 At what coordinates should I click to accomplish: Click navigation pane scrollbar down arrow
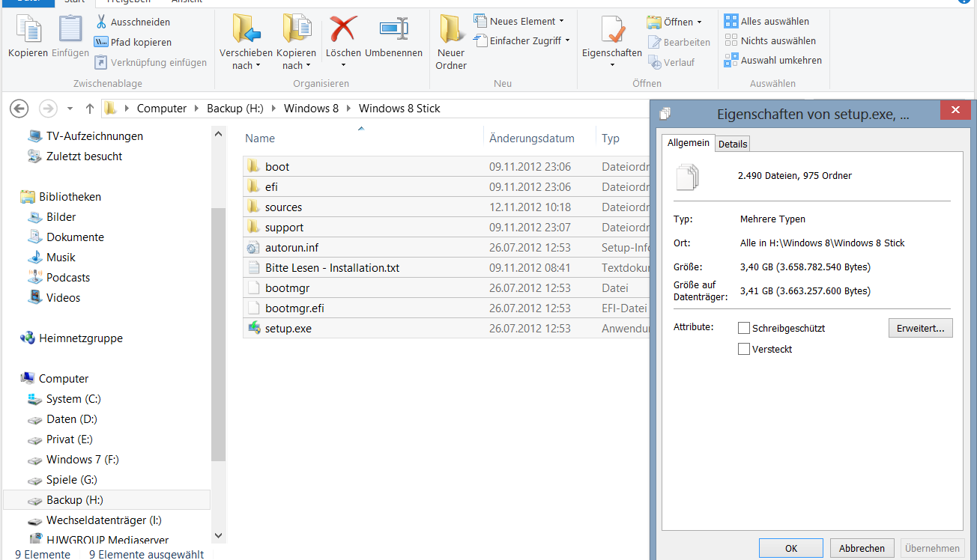tap(219, 535)
